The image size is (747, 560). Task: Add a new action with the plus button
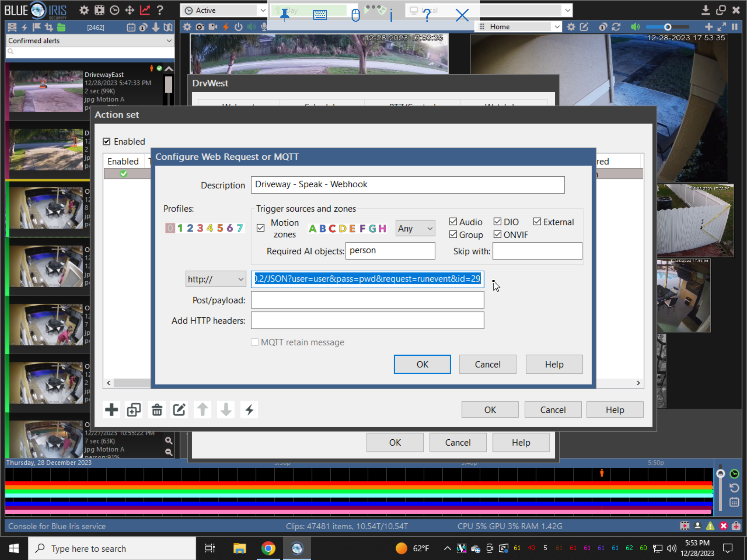pyautogui.click(x=111, y=410)
